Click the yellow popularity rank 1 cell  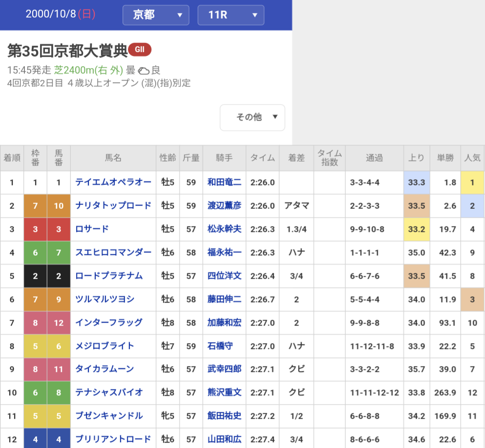[x=472, y=183]
